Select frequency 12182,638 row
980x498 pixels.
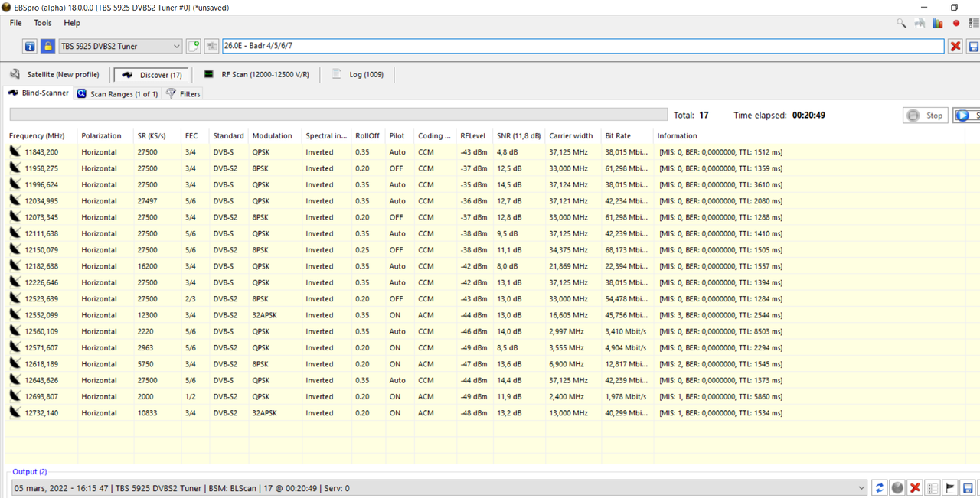41,266
